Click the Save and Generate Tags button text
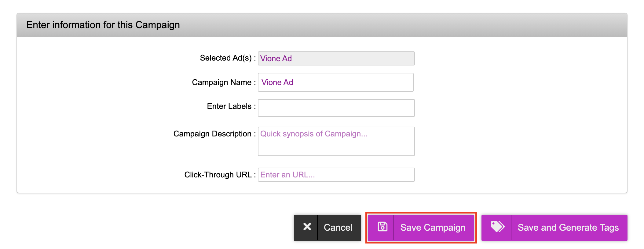 (568, 228)
